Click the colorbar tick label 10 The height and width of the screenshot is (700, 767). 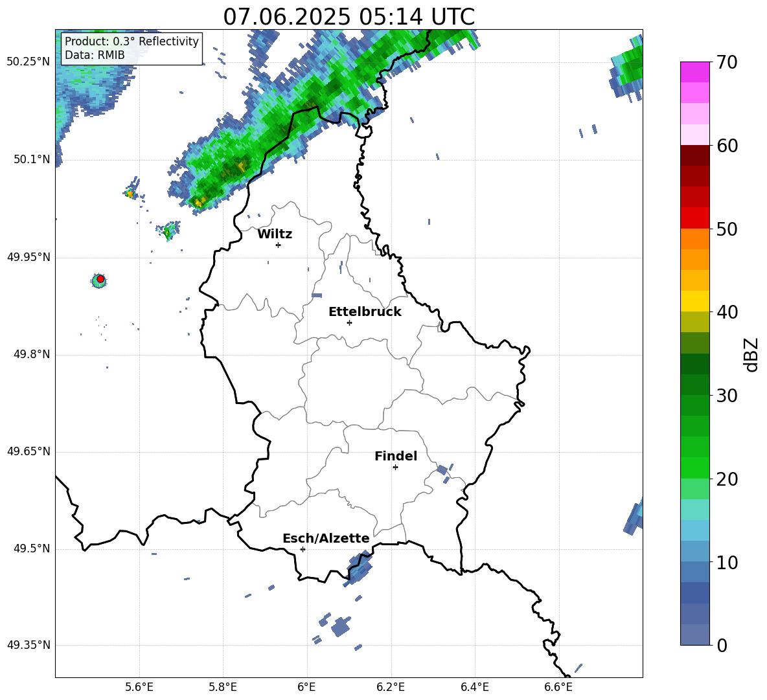pos(727,562)
